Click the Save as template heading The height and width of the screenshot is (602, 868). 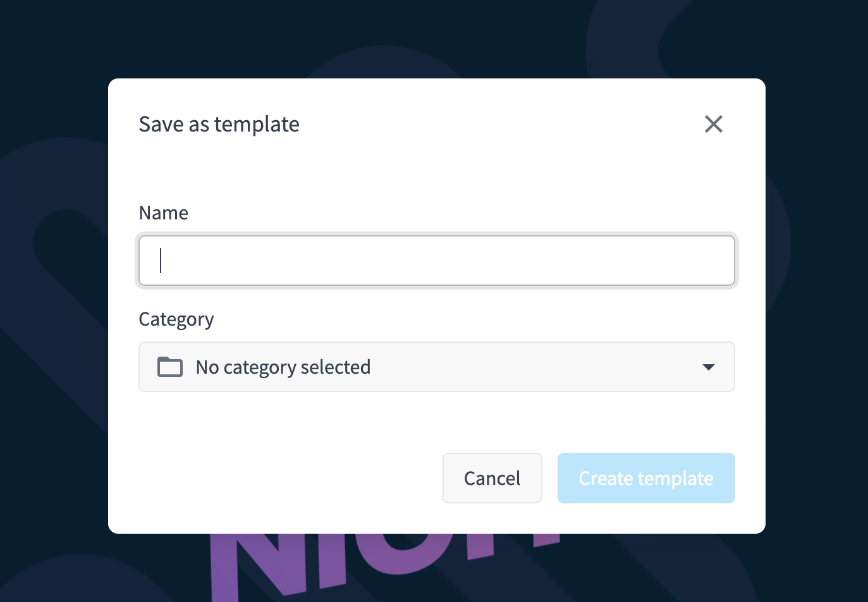point(219,125)
